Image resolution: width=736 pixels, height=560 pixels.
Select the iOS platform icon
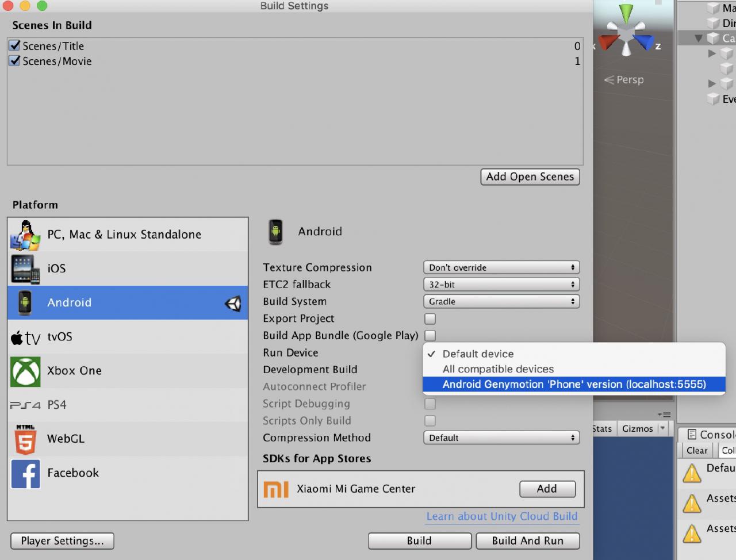click(25, 269)
